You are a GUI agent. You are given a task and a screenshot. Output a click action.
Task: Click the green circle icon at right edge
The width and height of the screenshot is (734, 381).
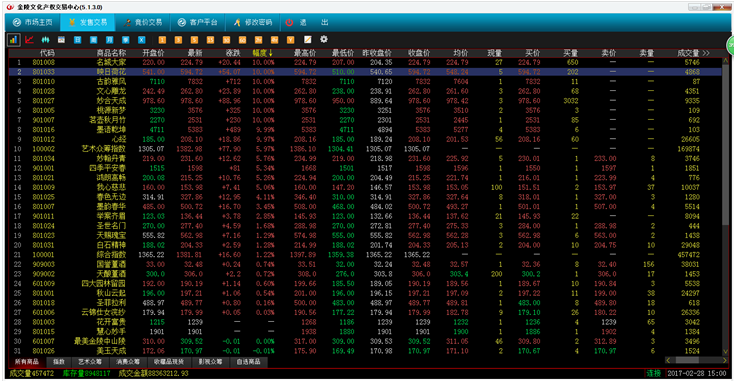(x=730, y=45)
